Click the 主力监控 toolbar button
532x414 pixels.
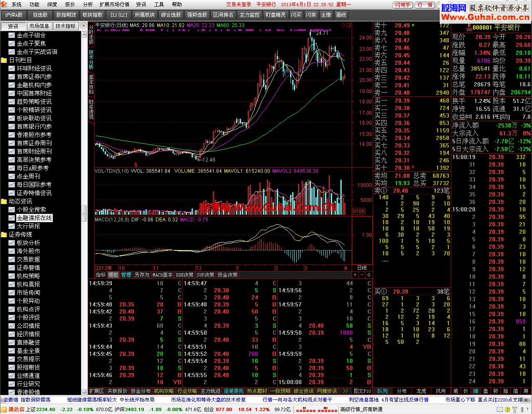tap(249, 15)
